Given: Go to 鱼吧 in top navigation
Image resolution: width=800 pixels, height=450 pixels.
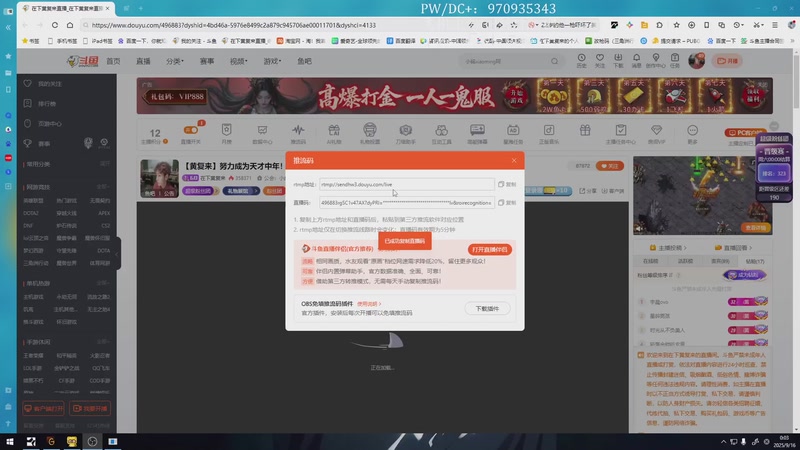Looking at the screenshot, I should (304, 61).
